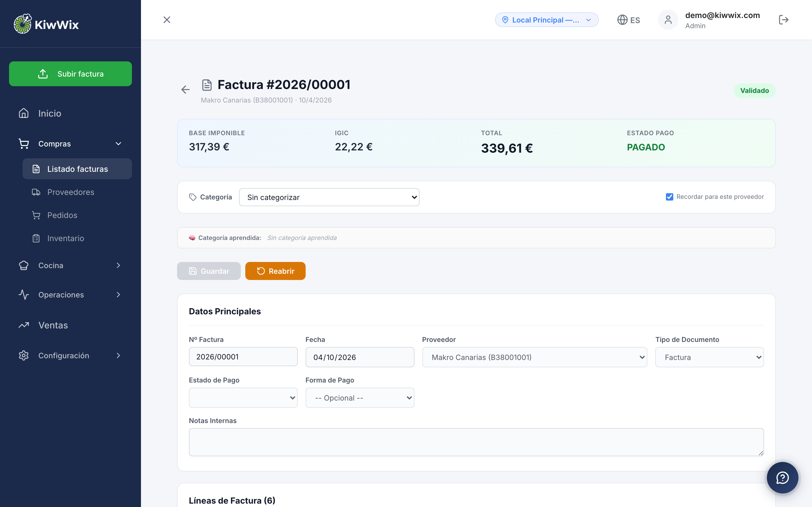Click the back arrow beside invoice title
This screenshot has width=812, height=507.
[185, 90]
